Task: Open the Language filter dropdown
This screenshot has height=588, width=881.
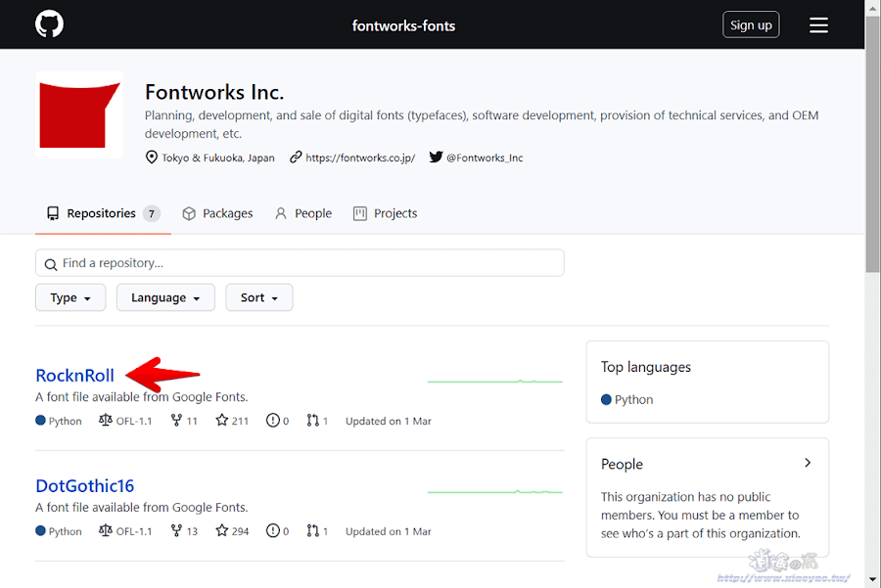Action: point(165,297)
